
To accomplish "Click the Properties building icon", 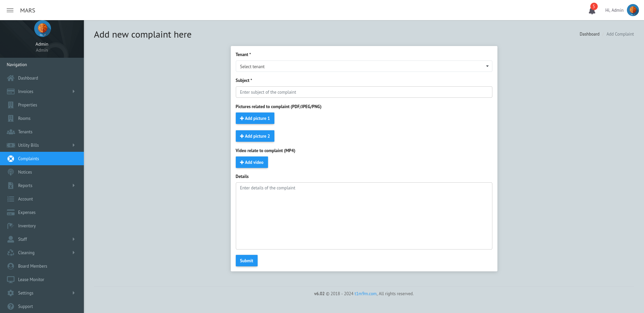I will (11, 105).
